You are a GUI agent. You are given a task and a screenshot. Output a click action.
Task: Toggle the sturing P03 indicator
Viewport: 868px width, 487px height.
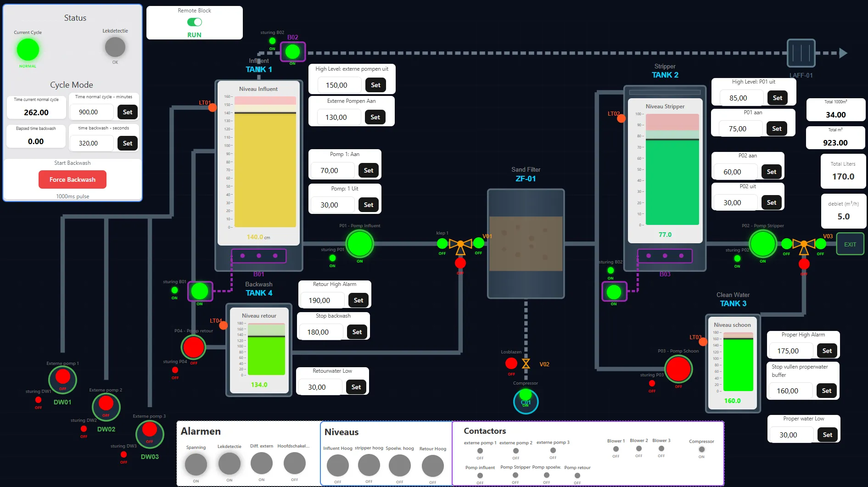pyautogui.click(x=652, y=383)
